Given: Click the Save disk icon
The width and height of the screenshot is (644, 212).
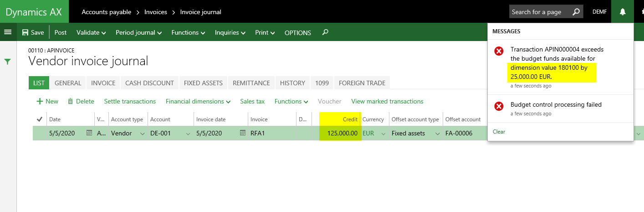Looking at the screenshot, I should coord(25,33).
